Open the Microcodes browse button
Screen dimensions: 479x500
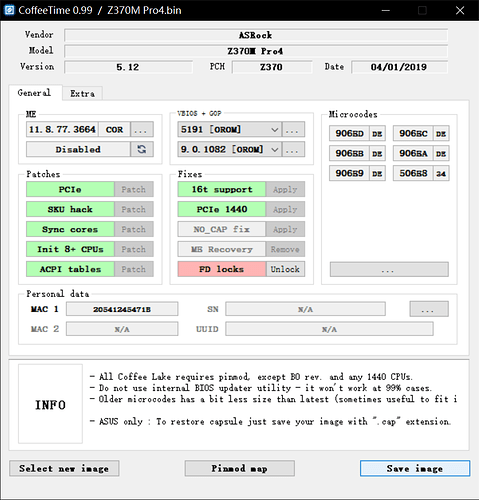[389, 269]
